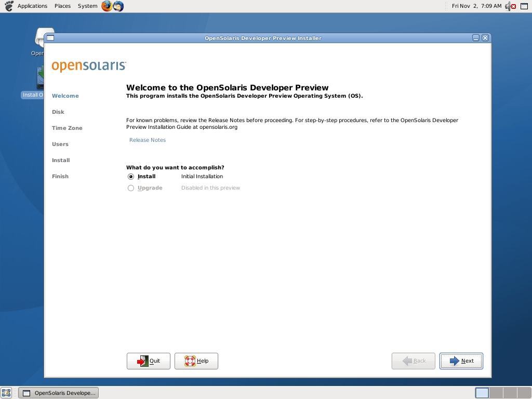Click the Next button
Viewport: 532px width, 399px height.
[461, 361]
